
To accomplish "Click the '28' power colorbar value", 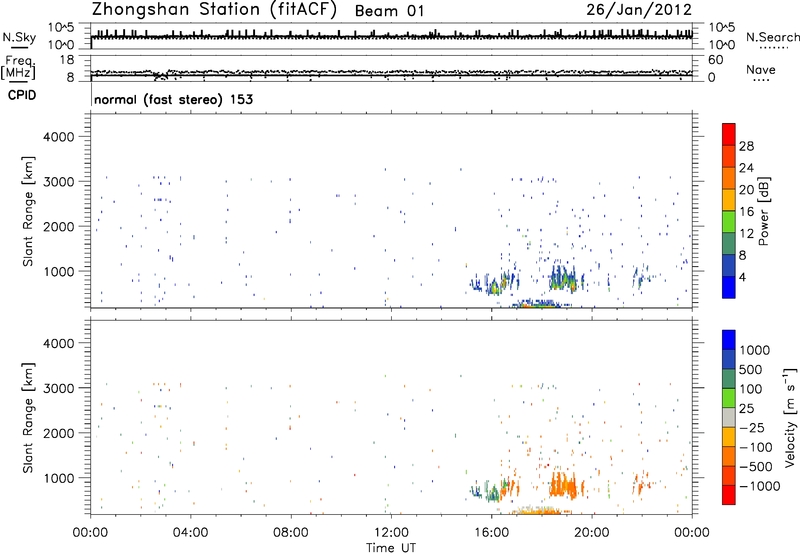I will [746, 146].
